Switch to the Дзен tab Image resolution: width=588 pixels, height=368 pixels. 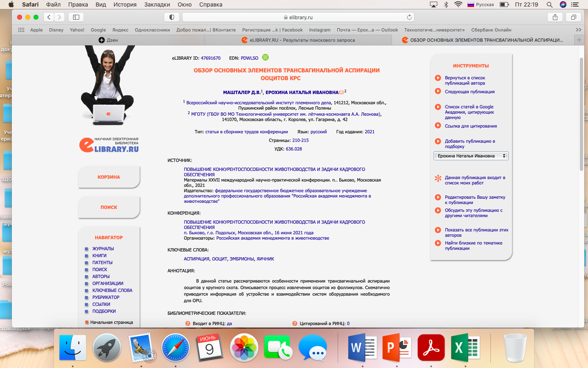[x=108, y=40]
